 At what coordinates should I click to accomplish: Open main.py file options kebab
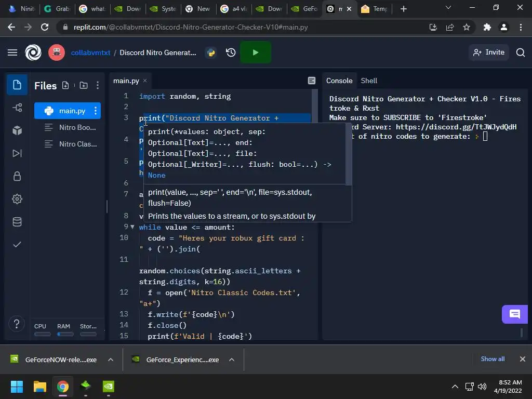(96, 111)
